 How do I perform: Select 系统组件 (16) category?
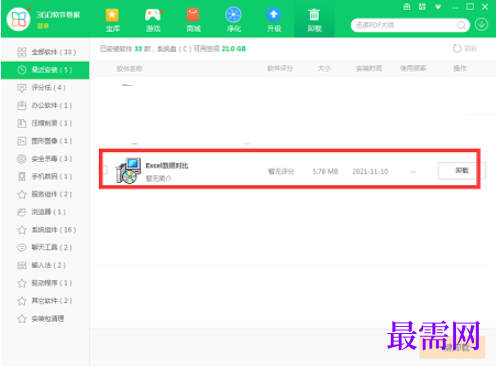coord(45,230)
